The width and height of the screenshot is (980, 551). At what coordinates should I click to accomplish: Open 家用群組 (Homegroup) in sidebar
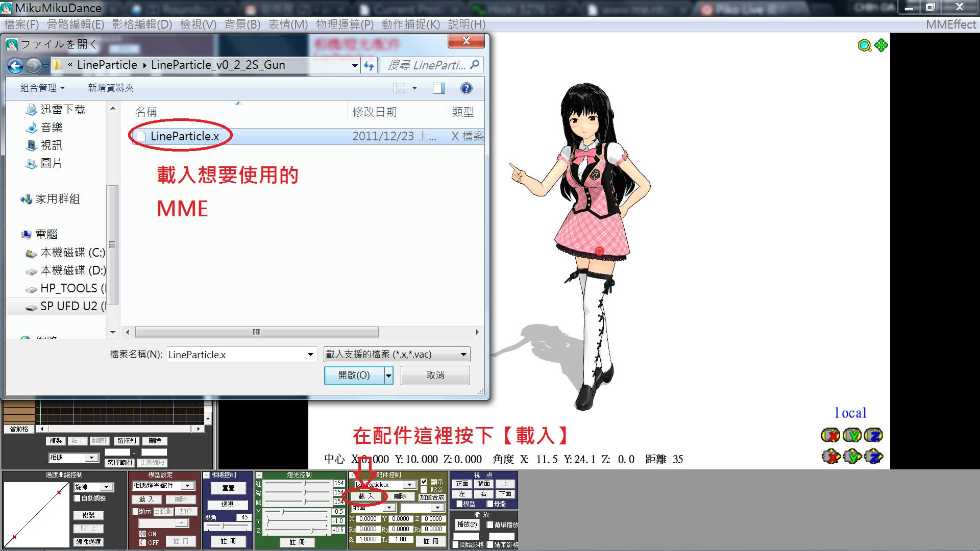(50, 199)
